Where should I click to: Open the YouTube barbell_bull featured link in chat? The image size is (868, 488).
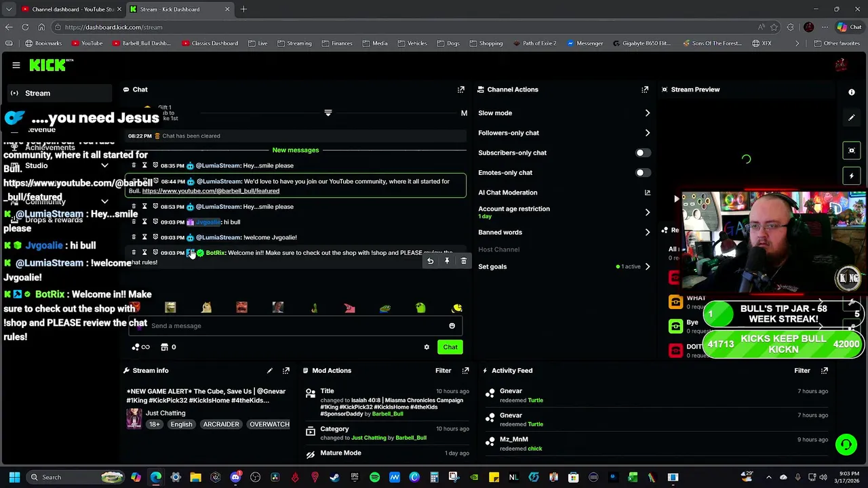[x=210, y=191]
